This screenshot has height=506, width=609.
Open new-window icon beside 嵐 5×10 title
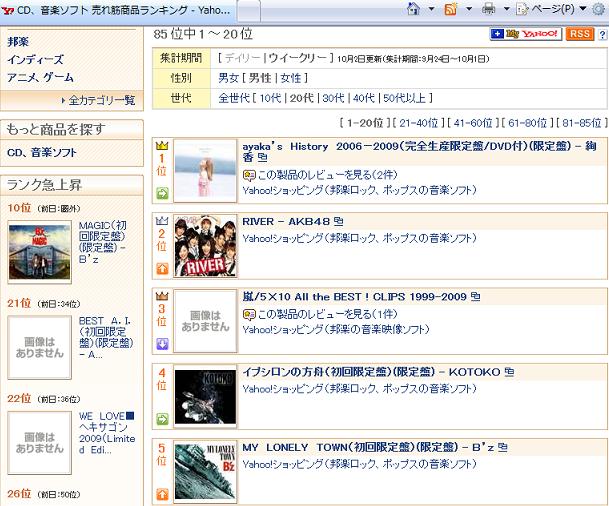click(x=475, y=296)
